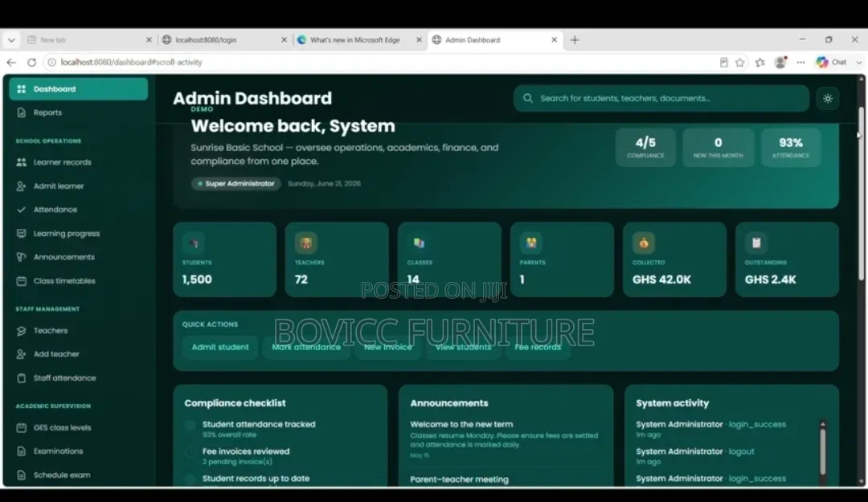
Task: Toggle Student records up to date item
Action: click(190, 480)
